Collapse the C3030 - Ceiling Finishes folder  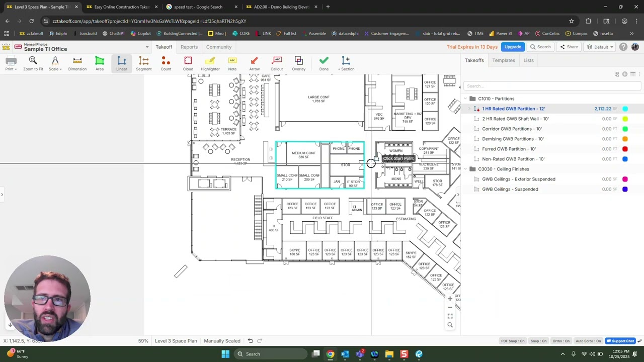[x=465, y=169]
